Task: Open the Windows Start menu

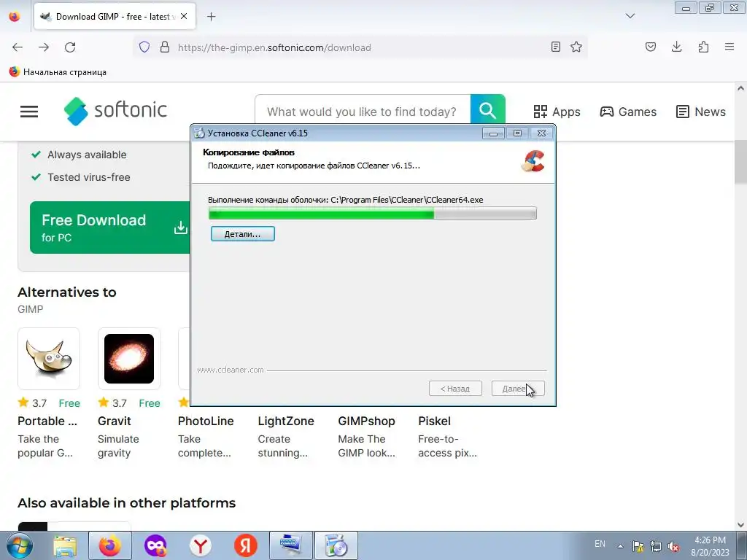Action: [19, 545]
